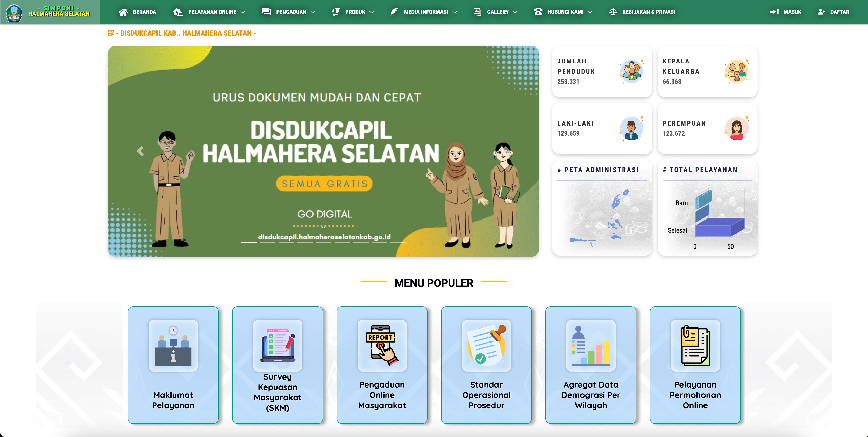The height and width of the screenshot is (437, 868).
Task: Open Pengaduan Online Masyarakat report icon
Action: [x=382, y=345]
